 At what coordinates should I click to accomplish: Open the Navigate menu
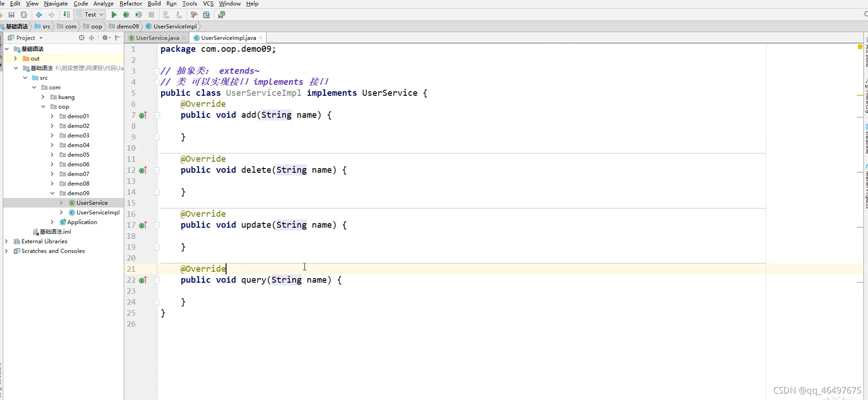pos(56,4)
